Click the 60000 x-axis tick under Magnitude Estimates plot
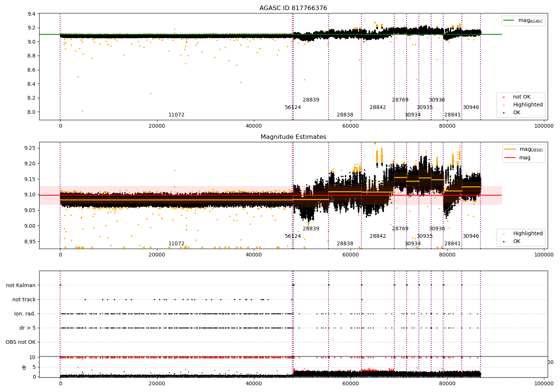The height and width of the screenshot is (392, 560). 351,255
